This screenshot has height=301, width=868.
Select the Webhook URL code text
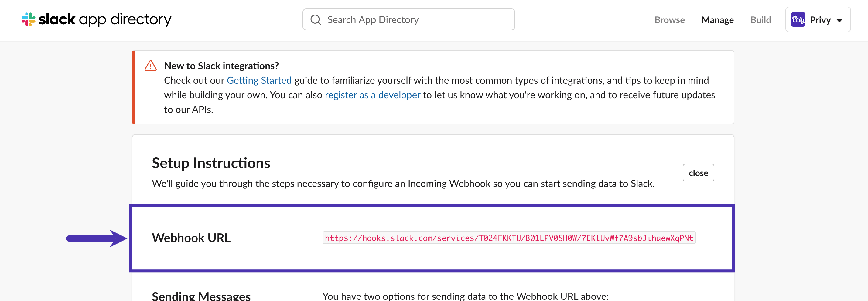pos(509,238)
